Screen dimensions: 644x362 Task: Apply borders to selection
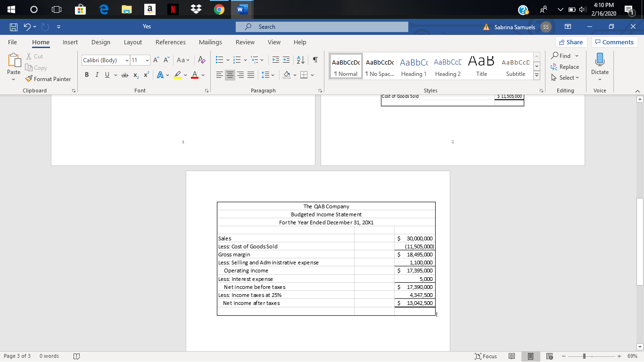(304, 75)
